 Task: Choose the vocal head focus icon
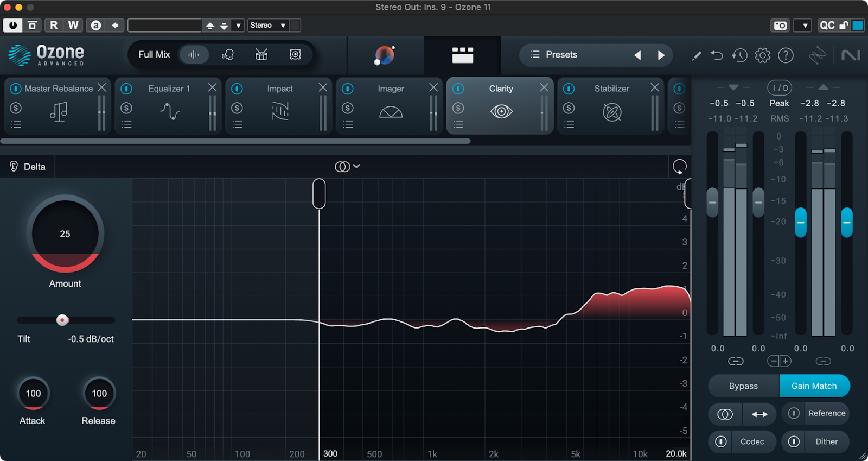point(228,54)
